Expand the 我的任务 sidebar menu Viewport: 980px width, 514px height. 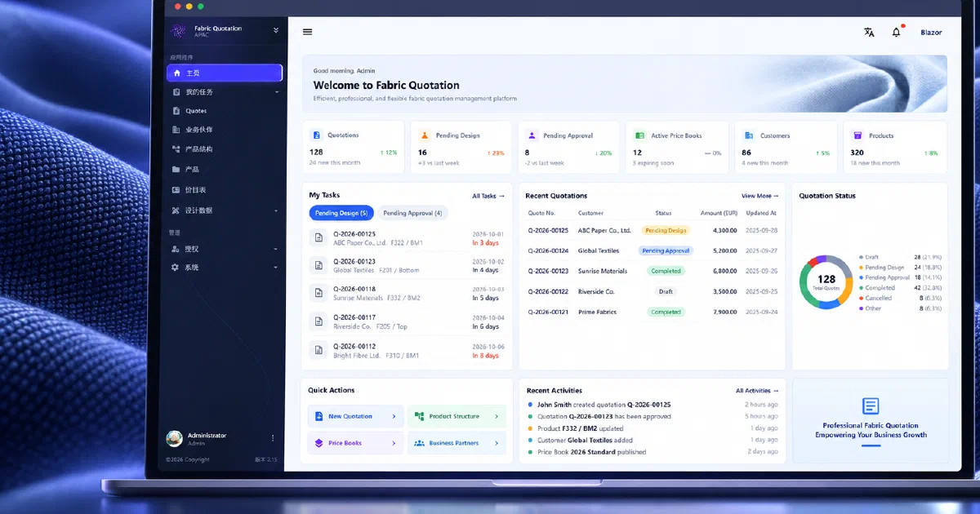point(276,92)
